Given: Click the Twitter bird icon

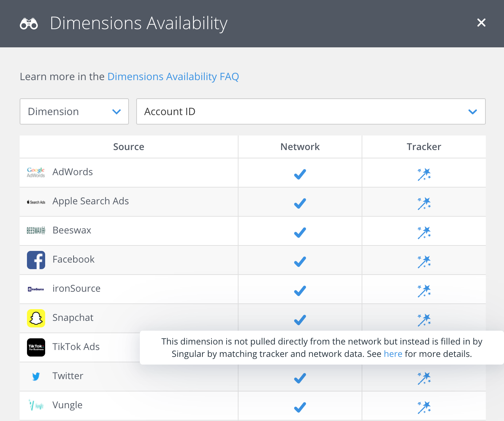Looking at the screenshot, I should click(36, 376).
